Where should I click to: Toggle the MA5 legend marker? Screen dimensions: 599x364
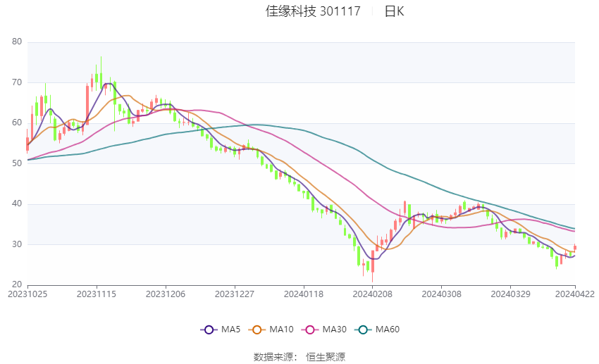pos(209,330)
